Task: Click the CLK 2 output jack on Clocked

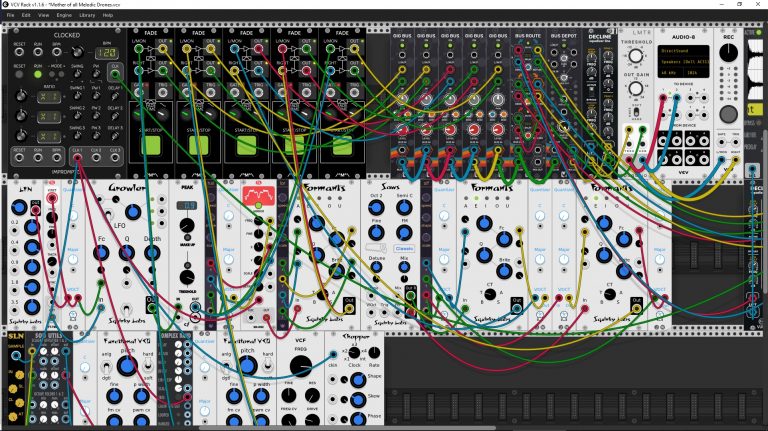Action: coord(96,158)
